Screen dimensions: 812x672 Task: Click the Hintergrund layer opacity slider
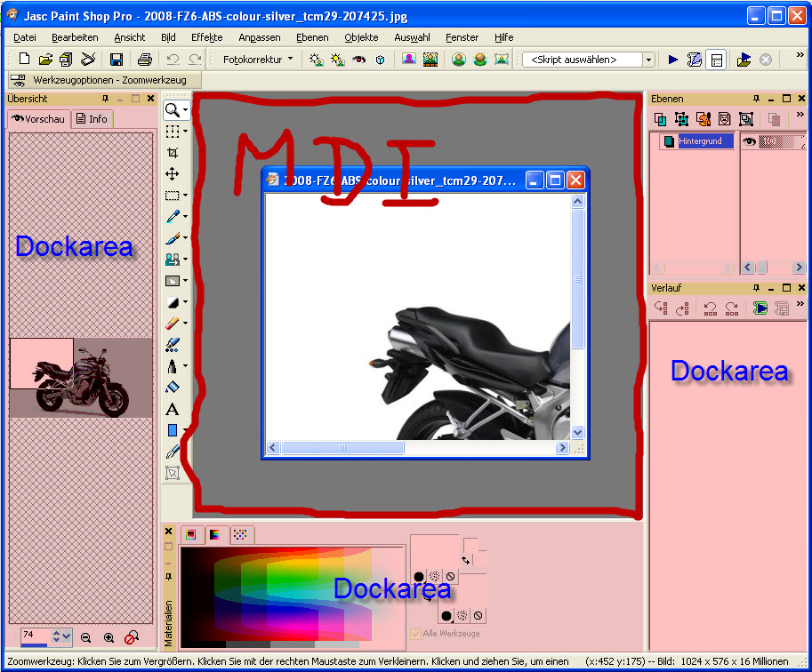pyautogui.click(x=782, y=141)
